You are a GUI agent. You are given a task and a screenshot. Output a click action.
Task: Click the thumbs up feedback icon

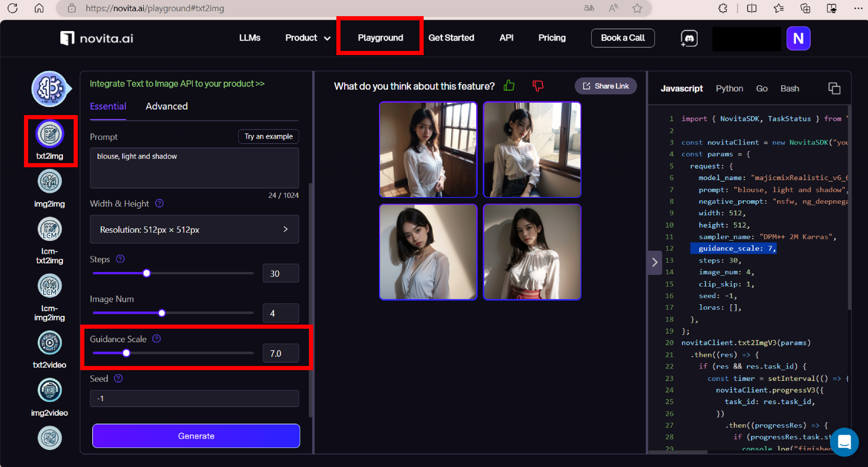point(509,86)
